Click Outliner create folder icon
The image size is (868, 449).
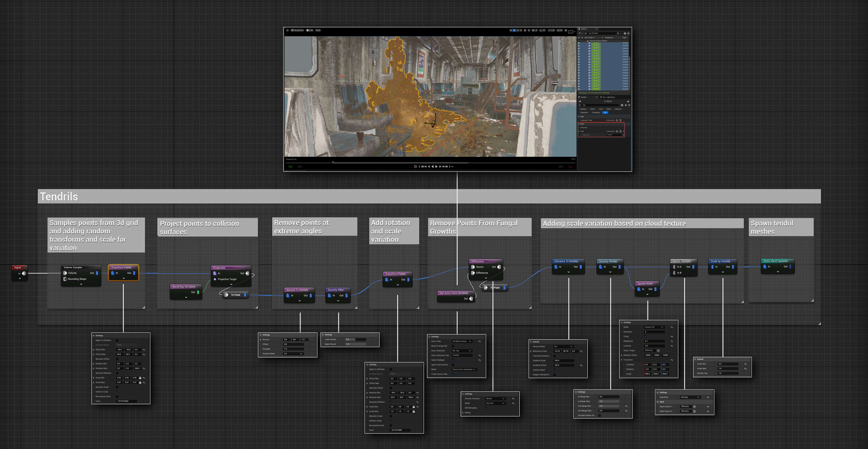click(x=625, y=33)
